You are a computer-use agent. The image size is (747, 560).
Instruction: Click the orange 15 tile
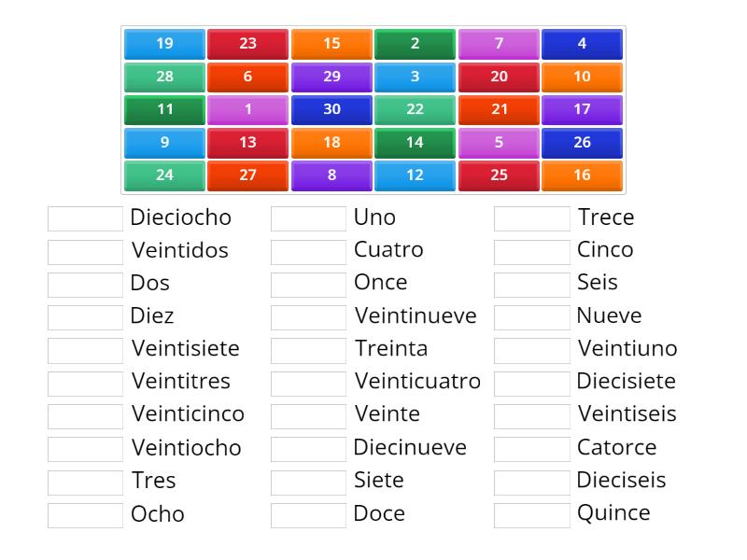pos(331,43)
